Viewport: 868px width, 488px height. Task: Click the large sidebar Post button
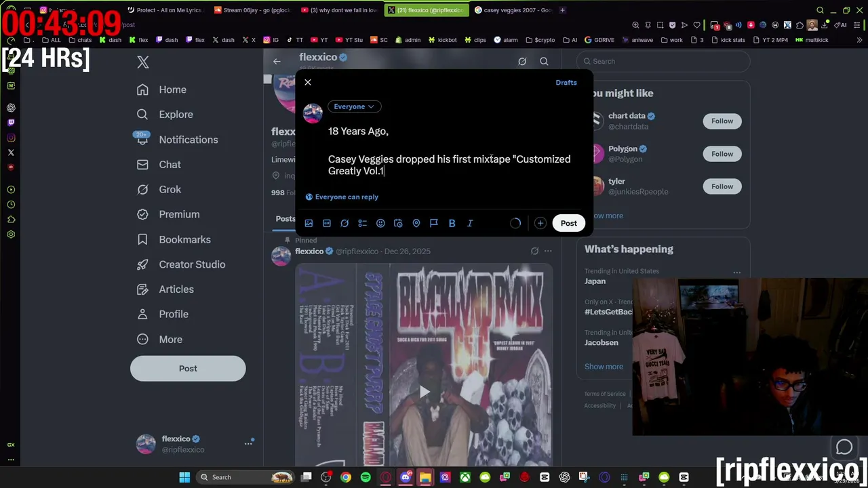point(188,369)
